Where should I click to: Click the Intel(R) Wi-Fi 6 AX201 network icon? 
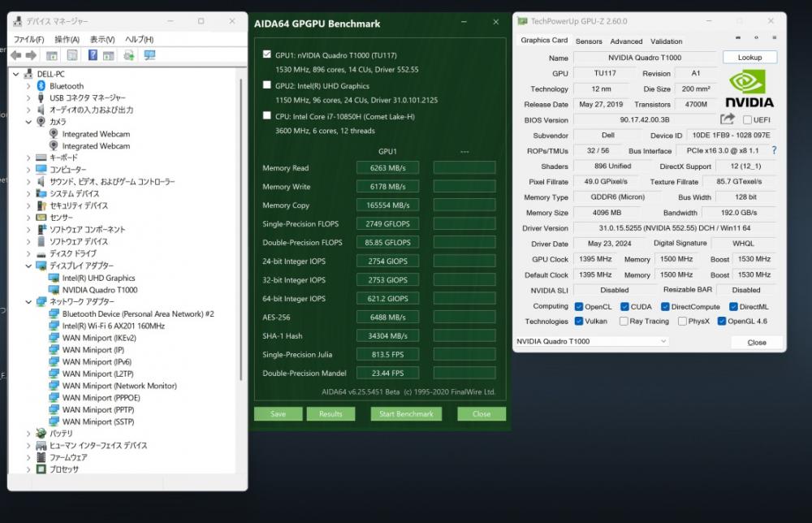tap(54, 326)
